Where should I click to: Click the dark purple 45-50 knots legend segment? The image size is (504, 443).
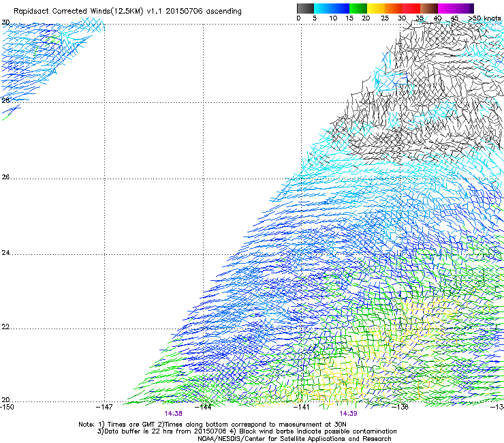[464, 8]
